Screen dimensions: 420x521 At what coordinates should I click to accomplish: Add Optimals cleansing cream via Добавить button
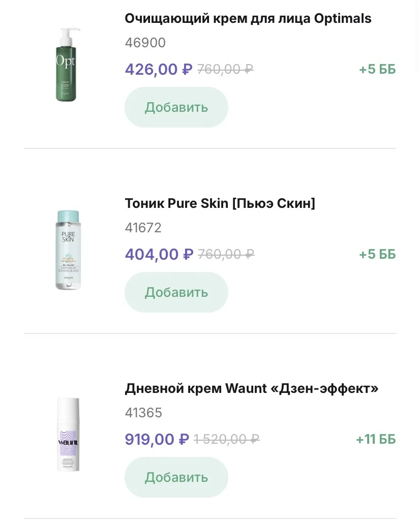(x=176, y=107)
